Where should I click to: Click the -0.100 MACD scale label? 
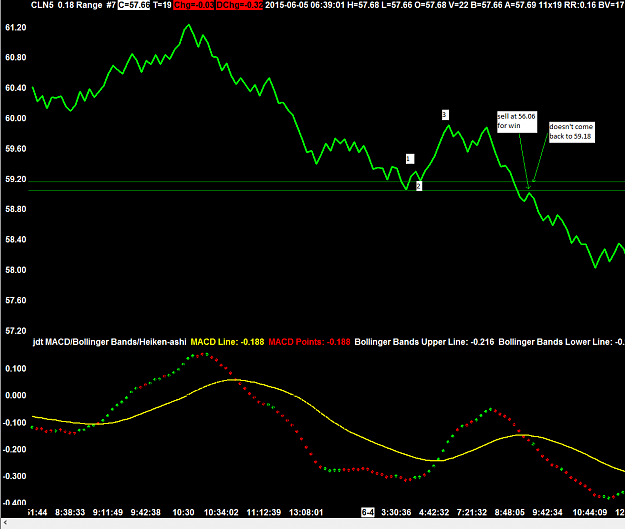click(14, 423)
